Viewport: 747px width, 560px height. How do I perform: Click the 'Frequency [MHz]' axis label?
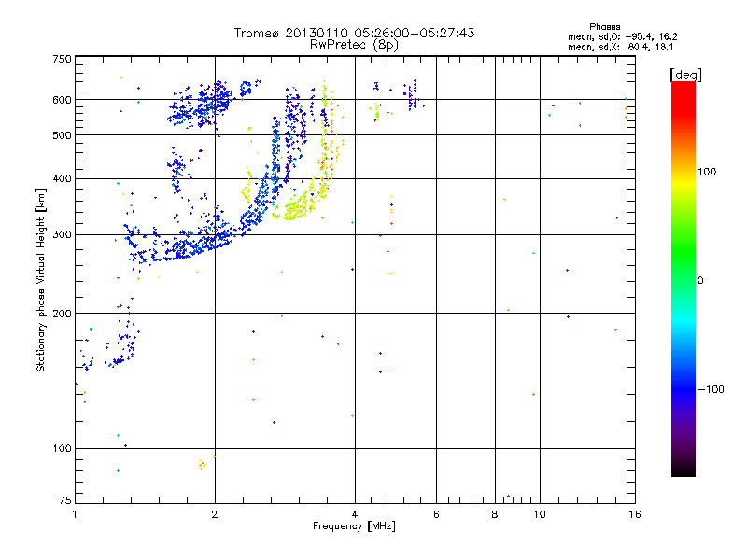coord(354,526)
